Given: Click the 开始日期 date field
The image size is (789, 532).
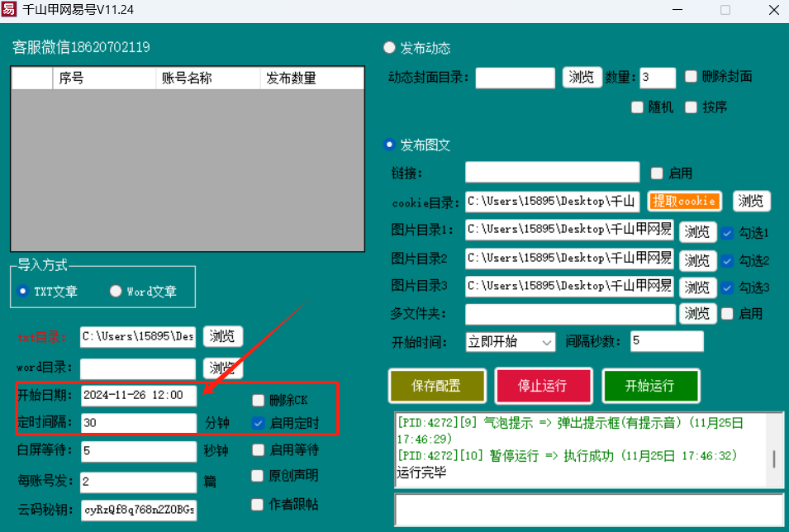Looking at the screenshot, I should point(138,396).
